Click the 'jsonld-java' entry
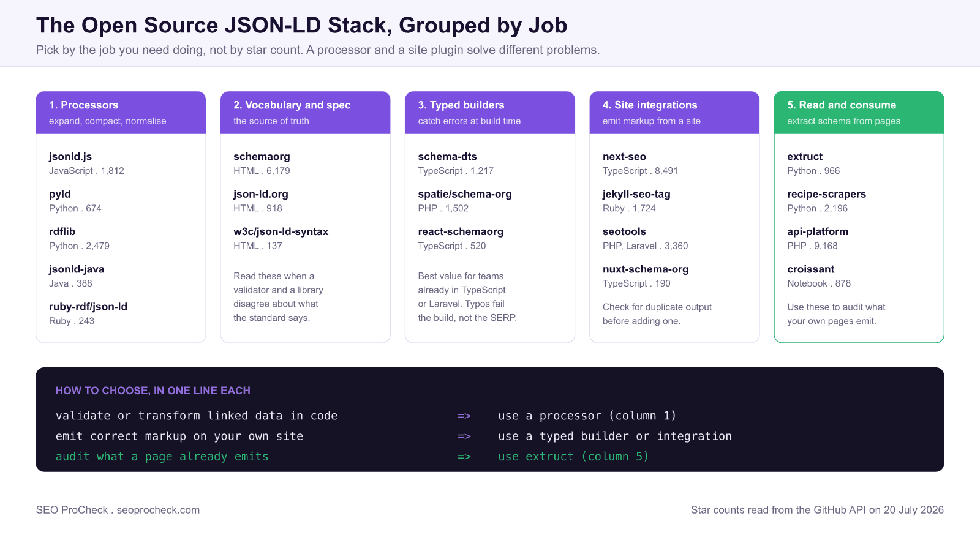This screenshot has height=551, width=980. 77,269
